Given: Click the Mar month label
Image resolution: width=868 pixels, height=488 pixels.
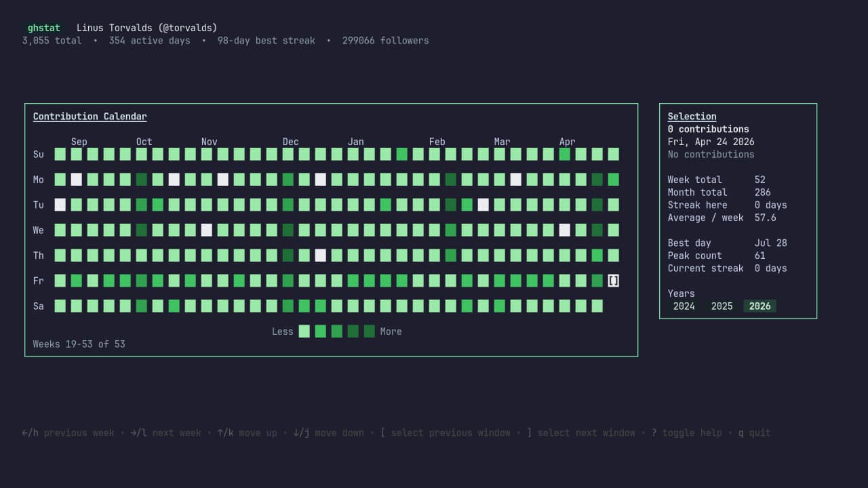Looking at the screenshot, I should click(x=502, y=142).
